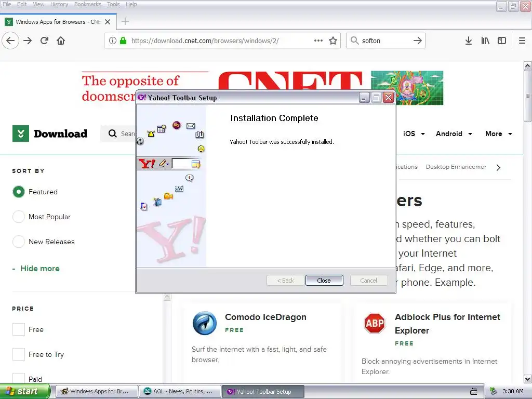Click the Yahoo icon in the setup title bar
The image size is (532, 399).
coord(142,97)
